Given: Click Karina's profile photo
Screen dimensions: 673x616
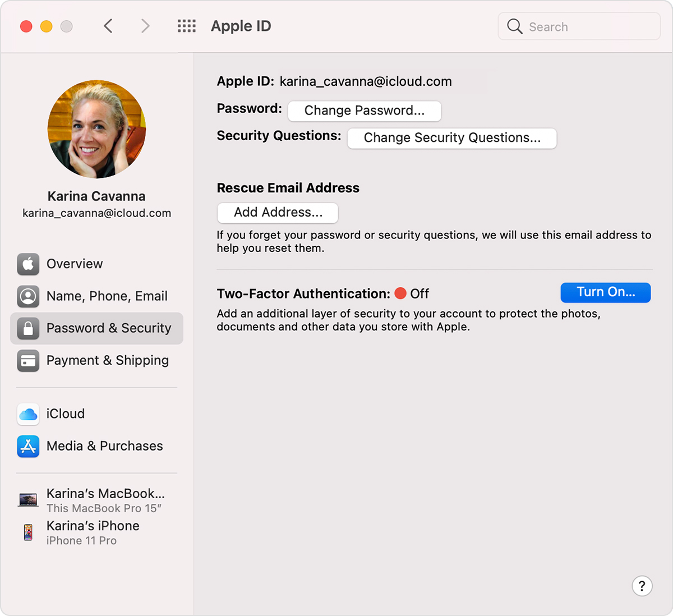Looking at the screenshot, I should (96, 129).
